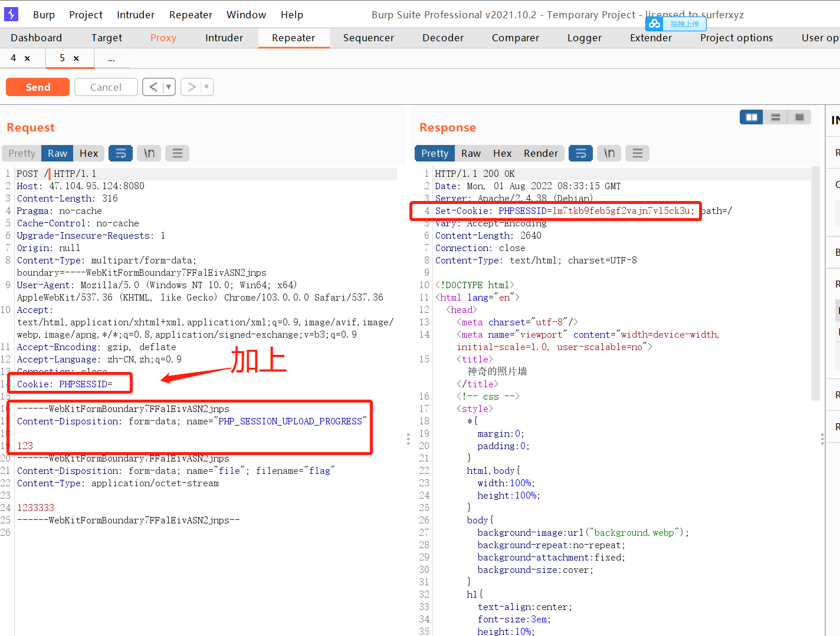Open the Response hamburger options menu
This screenshot has height=636, width=840.
(x=638, y=153)
